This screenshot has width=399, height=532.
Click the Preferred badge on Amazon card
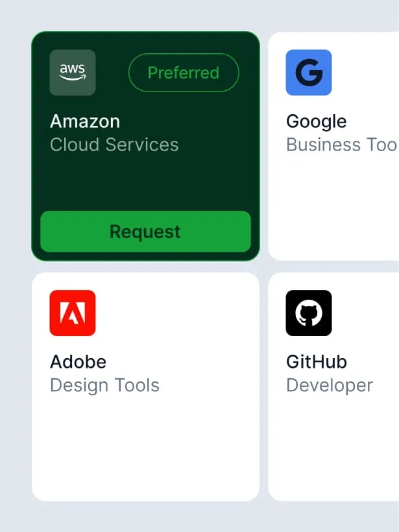(184, 73)
